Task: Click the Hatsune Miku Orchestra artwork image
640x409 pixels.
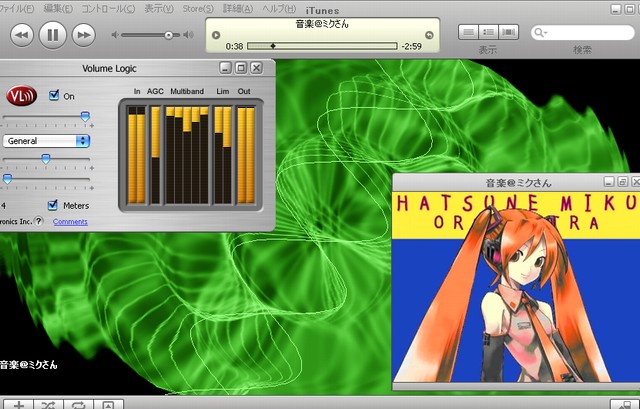Action: click(516, 288)
